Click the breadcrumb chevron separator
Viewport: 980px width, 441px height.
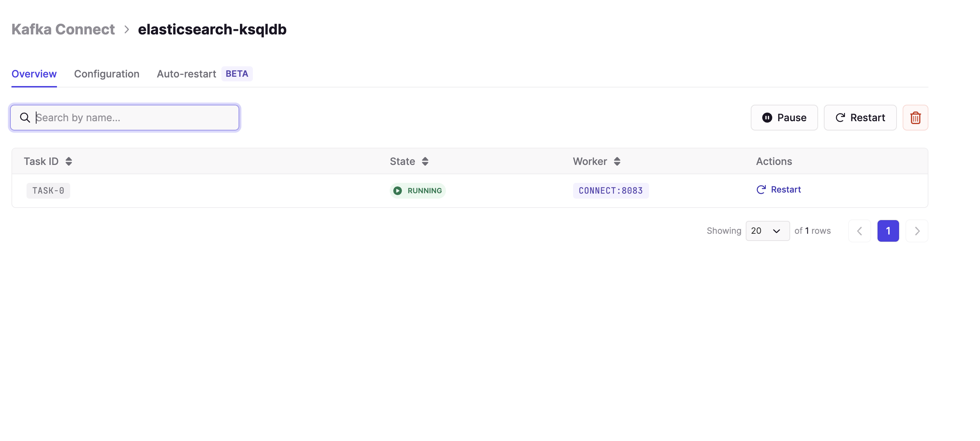point(127,30)
